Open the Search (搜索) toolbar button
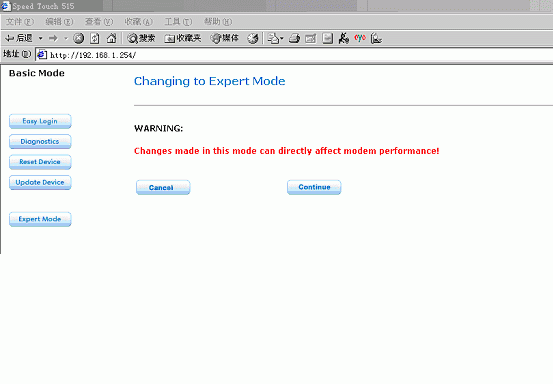This screenshot has width=553, height=384. pyautogui.click(x=141, y=38)
